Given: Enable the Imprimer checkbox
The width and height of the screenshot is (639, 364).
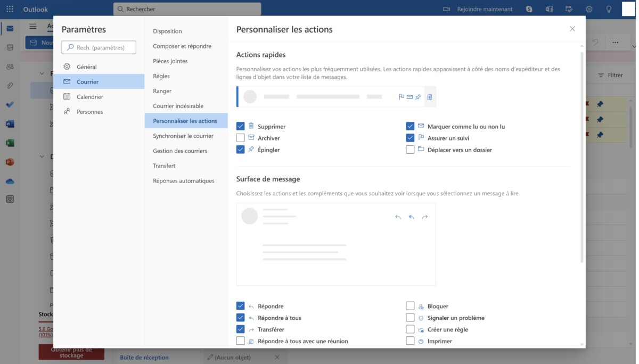Looking at the screenshot, I should point(410,341).
